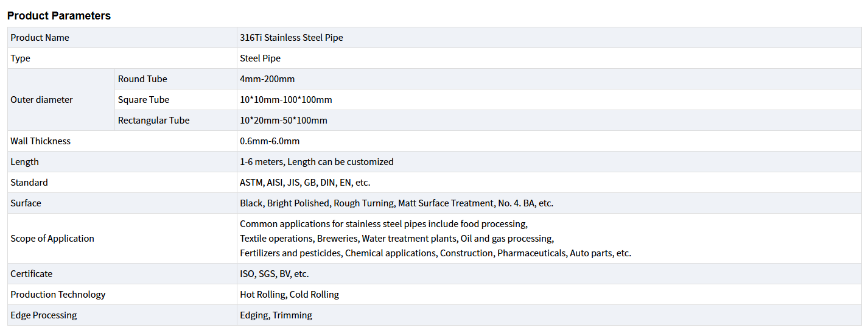Select the ASTM, AISI, JIS standards text
868x333 pixels.
pos(305,183)
